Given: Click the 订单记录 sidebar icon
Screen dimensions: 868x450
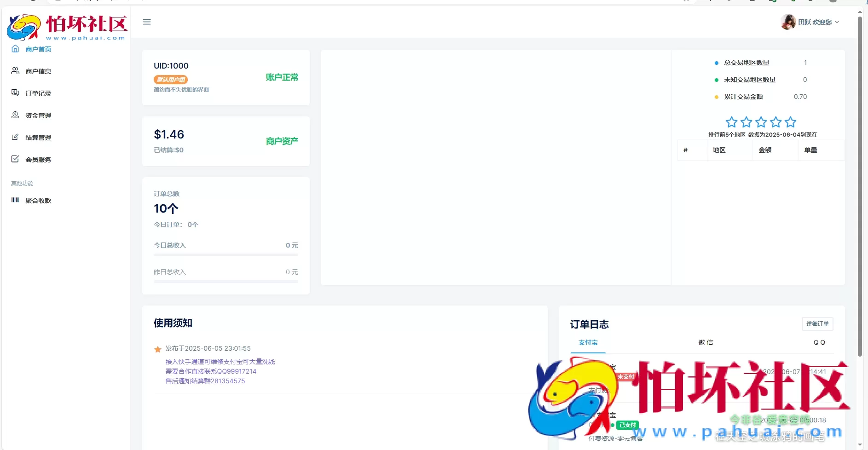Looking at the screenshot, I should coord(15,93).
